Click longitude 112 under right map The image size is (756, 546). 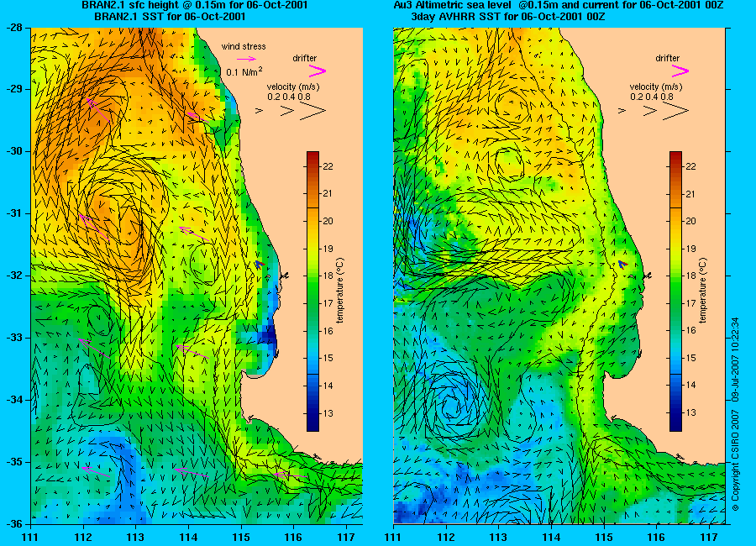pyautogui.click(x=446, y=538)
